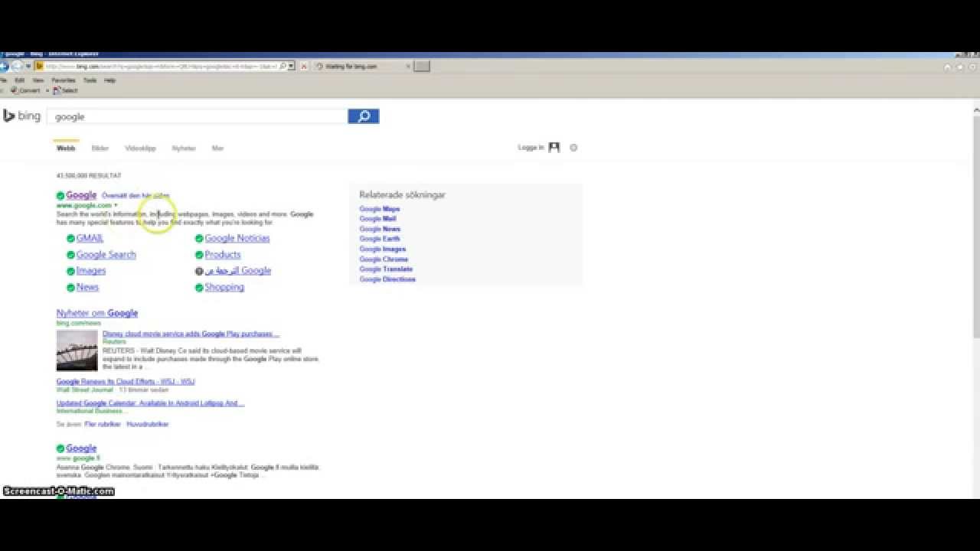Open Google Renews Its Cloud Efforts link
This screenshot has width=980, height=551.
pos(126,381)
